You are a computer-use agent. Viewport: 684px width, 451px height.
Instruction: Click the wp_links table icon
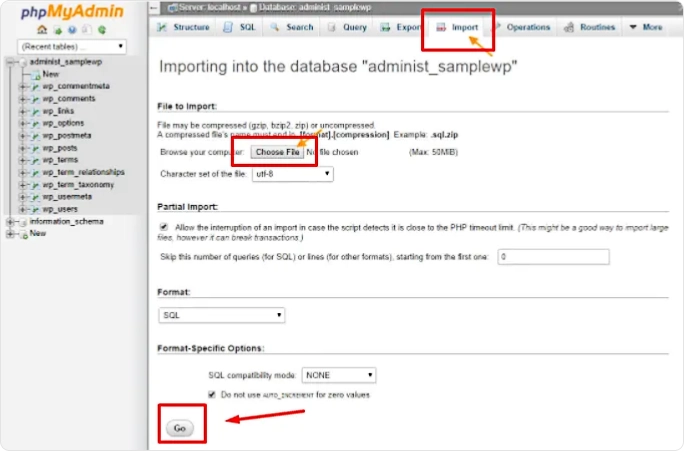(x=35, y=111)
